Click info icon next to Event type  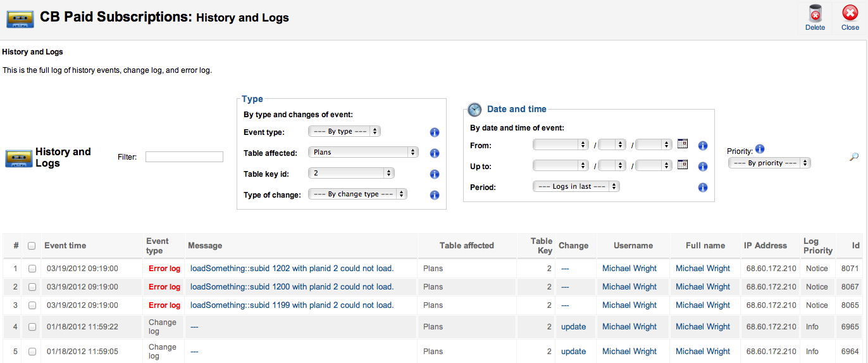click(435, 132)
